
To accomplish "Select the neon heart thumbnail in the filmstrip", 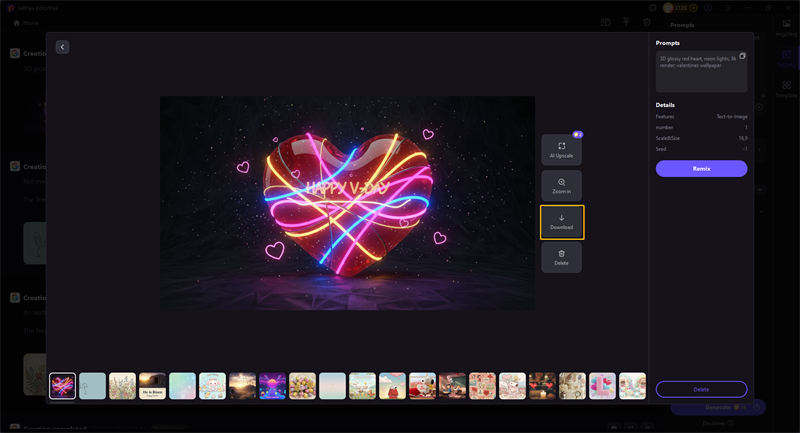I will tap(62, 386).
